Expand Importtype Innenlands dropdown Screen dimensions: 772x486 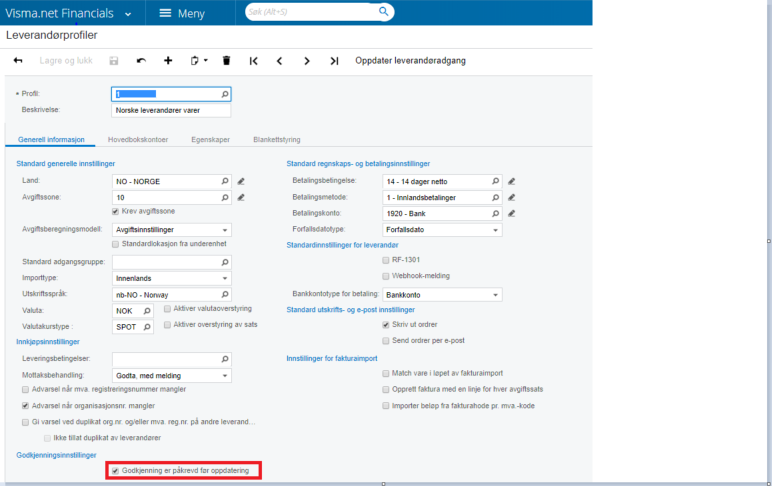pyautogui.click(x=225, y=278)
